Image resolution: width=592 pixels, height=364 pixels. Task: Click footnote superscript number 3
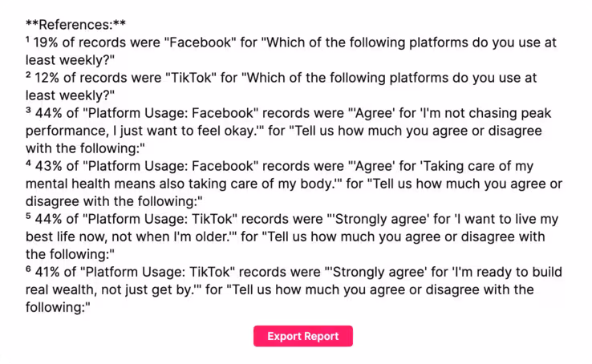(28, 111)
